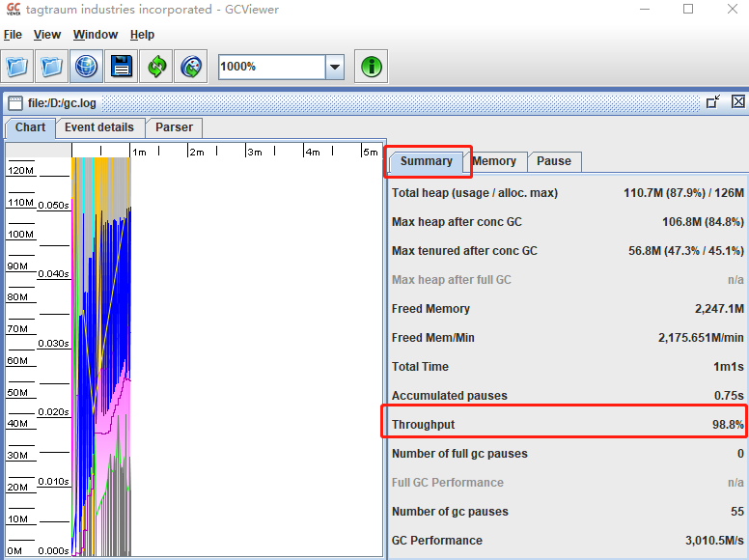This screenshot has width=749, height=560.
Task: Switch to the Parser tab
Action: (174, 127)
